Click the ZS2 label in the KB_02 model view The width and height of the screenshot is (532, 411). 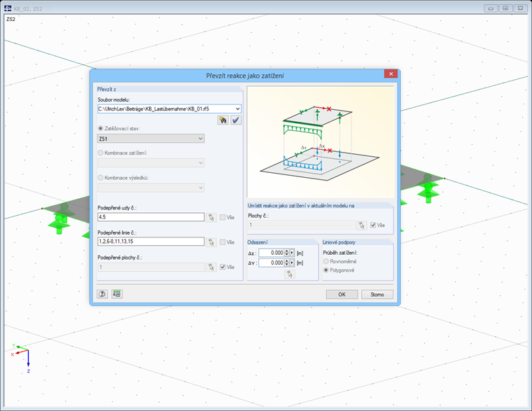pos(11,20)
